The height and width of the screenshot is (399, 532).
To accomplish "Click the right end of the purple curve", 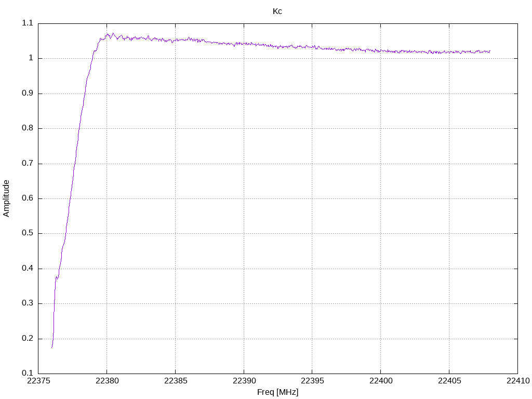I will coord(490,51).
